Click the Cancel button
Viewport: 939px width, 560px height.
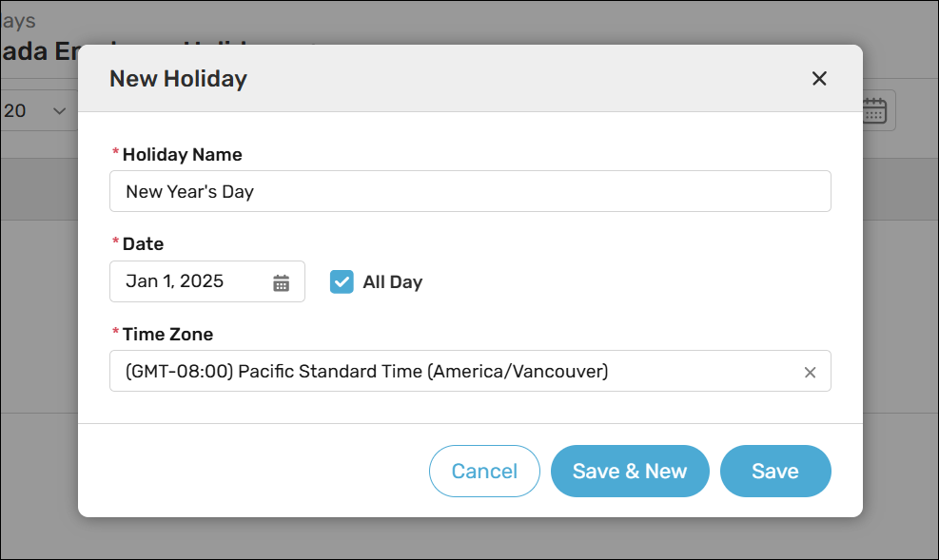[484, 472]
